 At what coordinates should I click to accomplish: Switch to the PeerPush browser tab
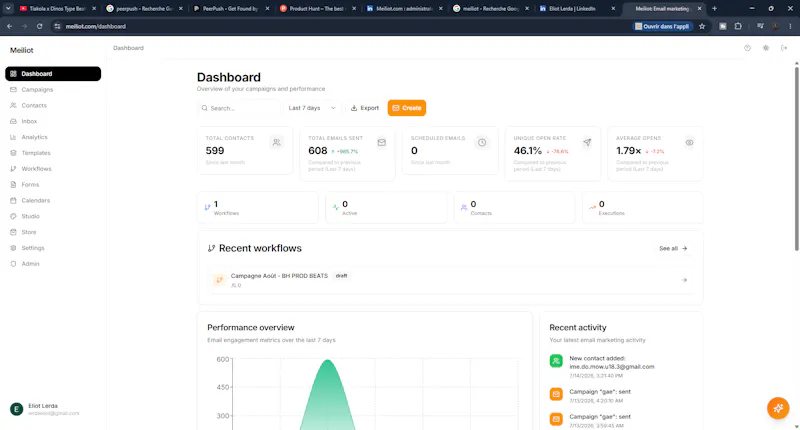tap(231, 9)
